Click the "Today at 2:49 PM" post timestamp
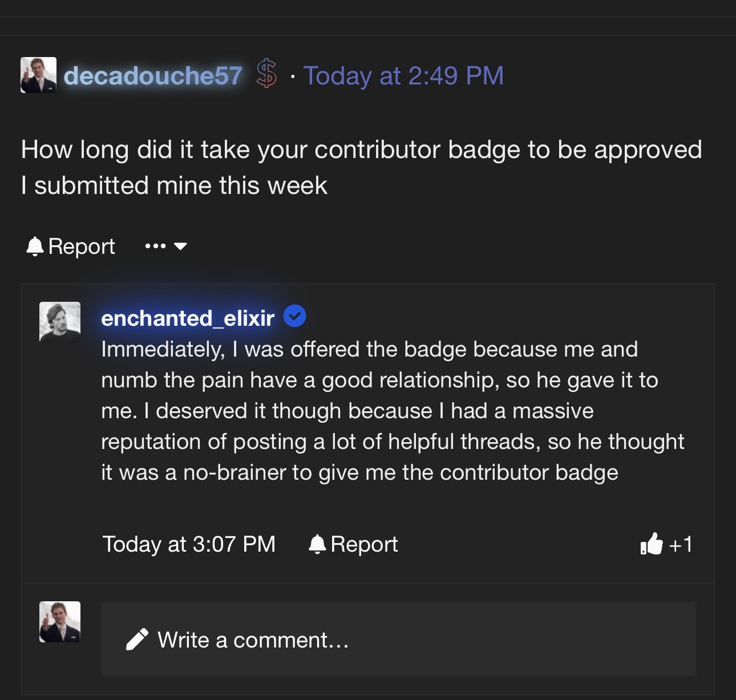This screenshot has width=736, height=700. click(x=403, y=76)
